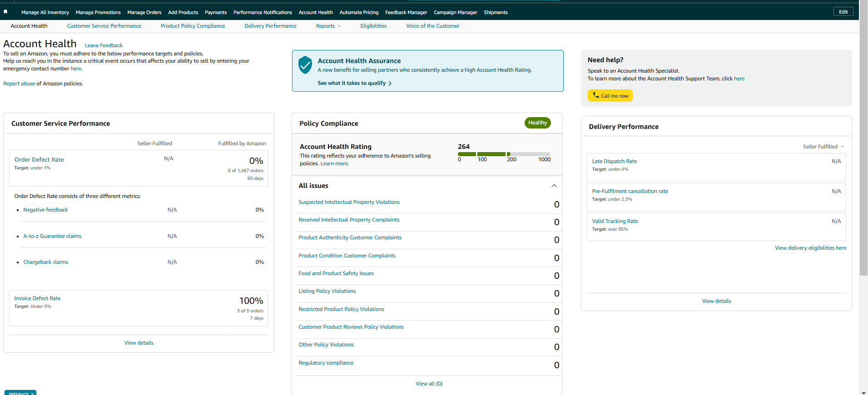Go to Manage Orders

[x=144, y=12]
